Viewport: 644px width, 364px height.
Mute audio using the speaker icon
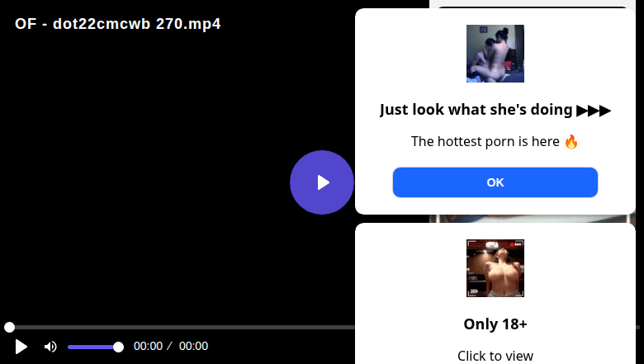[50, 347]
